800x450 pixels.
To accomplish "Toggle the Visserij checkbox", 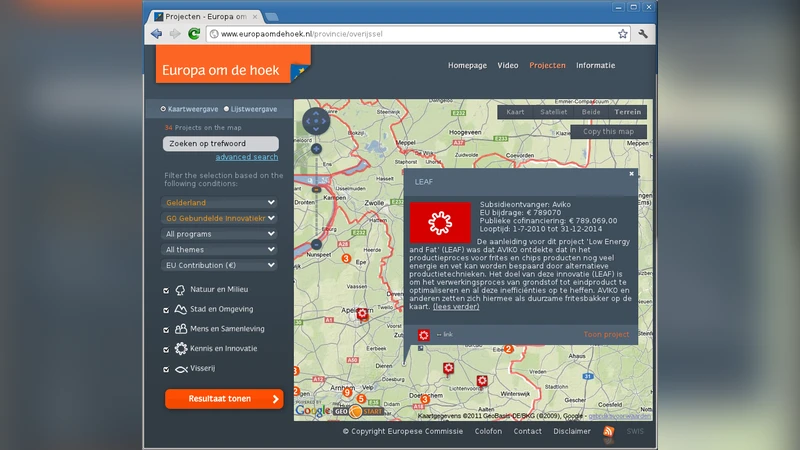I will pyautogui.click(x=166, y=369).
